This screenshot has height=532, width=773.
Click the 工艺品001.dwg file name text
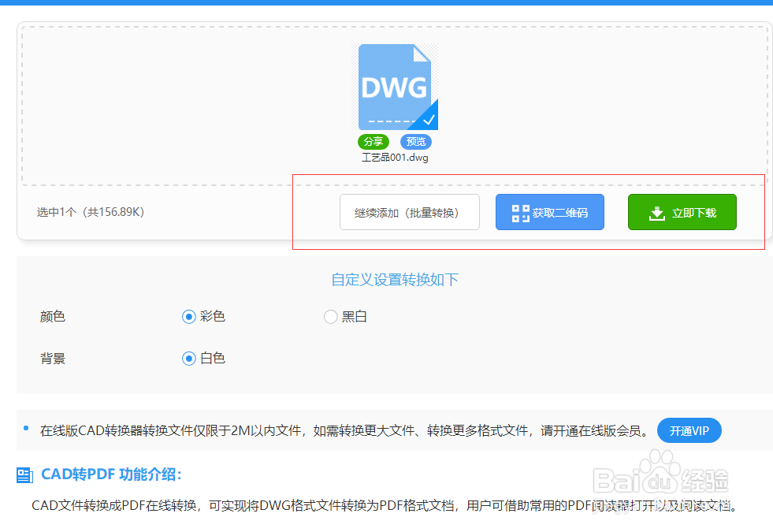[x=396, y=157]
